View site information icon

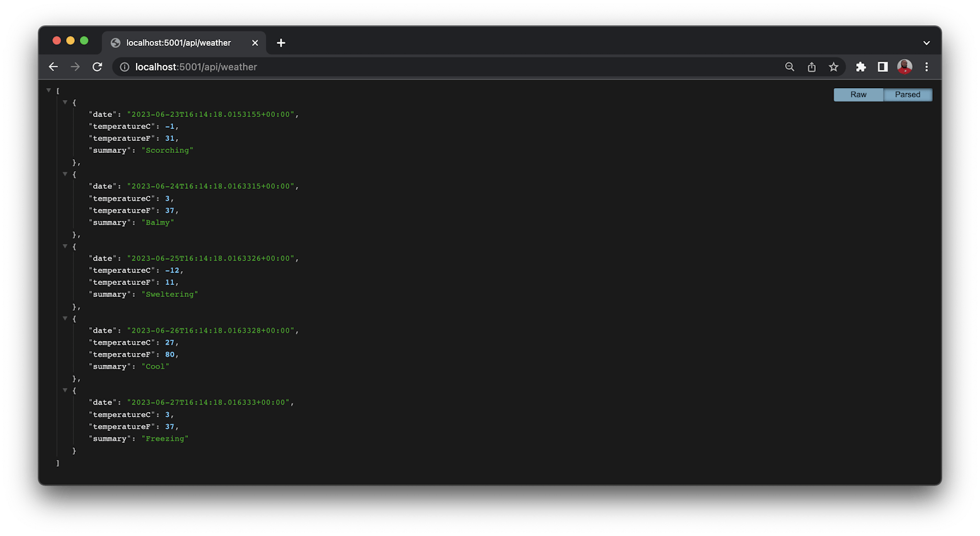tap(125, 67)
